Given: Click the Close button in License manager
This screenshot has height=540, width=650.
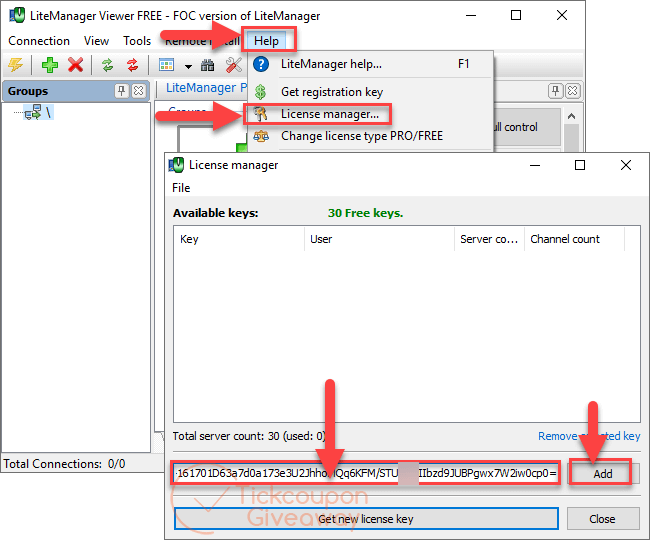Looking at the screenshot, I should (603, 519).
